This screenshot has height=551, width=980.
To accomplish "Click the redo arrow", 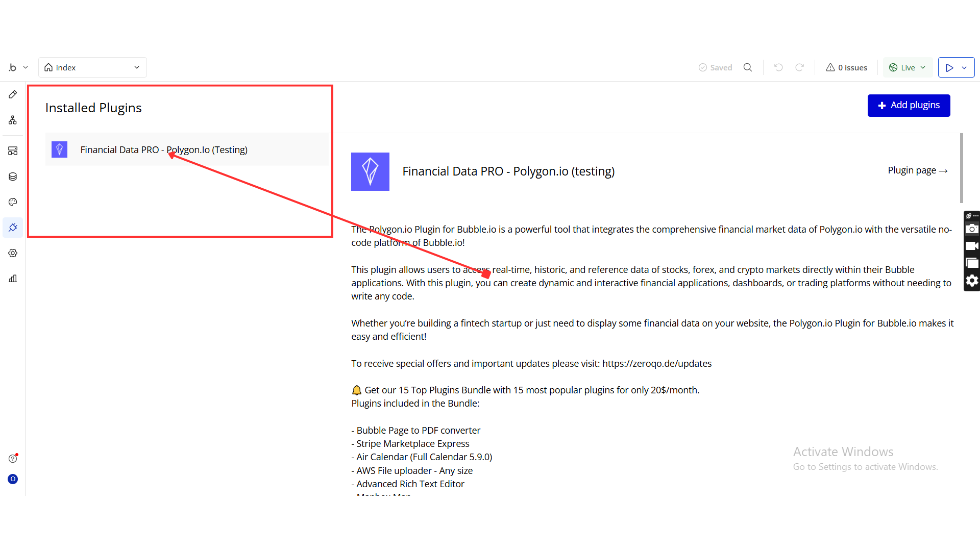I will 800,67.
